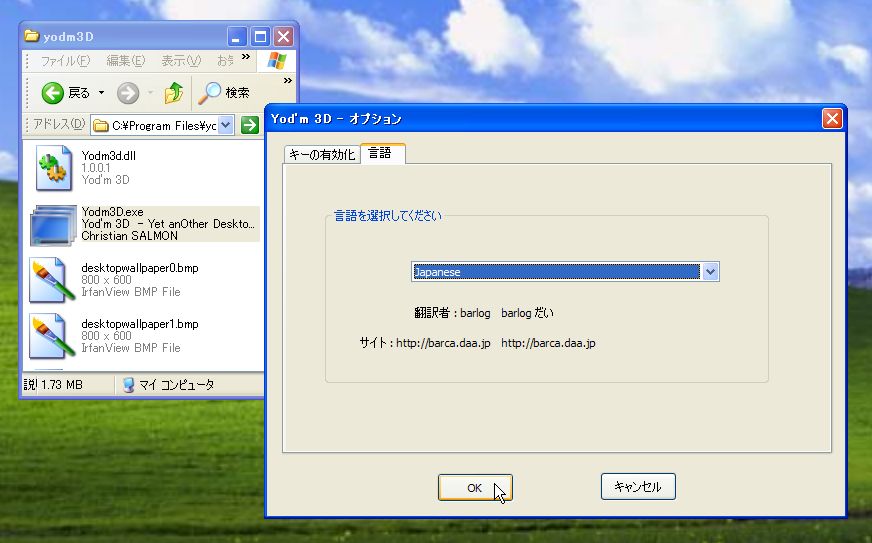Click the green Back arrow in yodm3D window
Image resolution: width=872 pixels, height=543 pixels.
click(52, 93)
